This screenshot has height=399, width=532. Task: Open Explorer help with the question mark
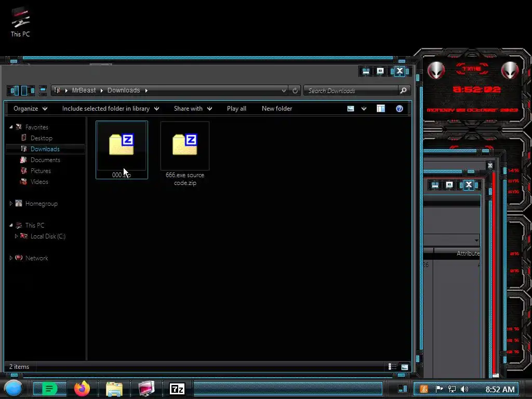click(x=400, y=109)
